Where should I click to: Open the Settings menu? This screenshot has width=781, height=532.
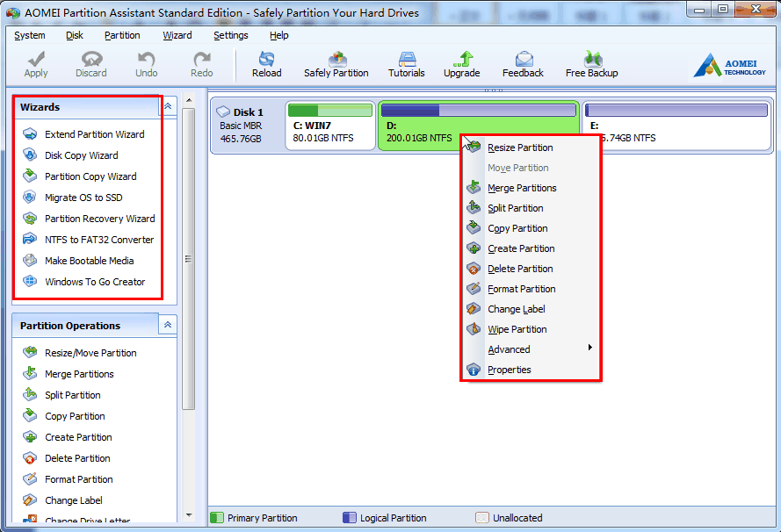pyautogui.click(x=231, y=35)
